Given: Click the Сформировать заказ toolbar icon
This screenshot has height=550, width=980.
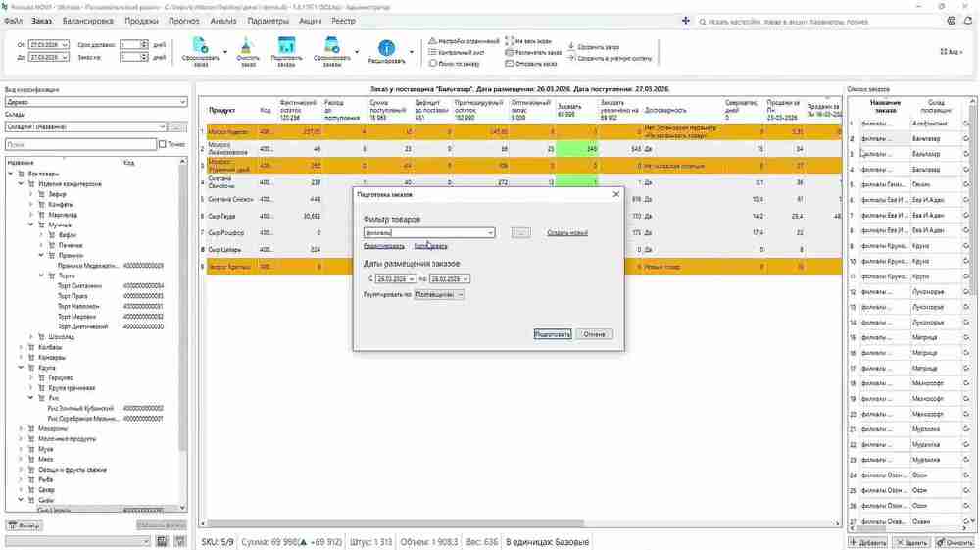Looking at the screenshot, I should pos(201,46).
